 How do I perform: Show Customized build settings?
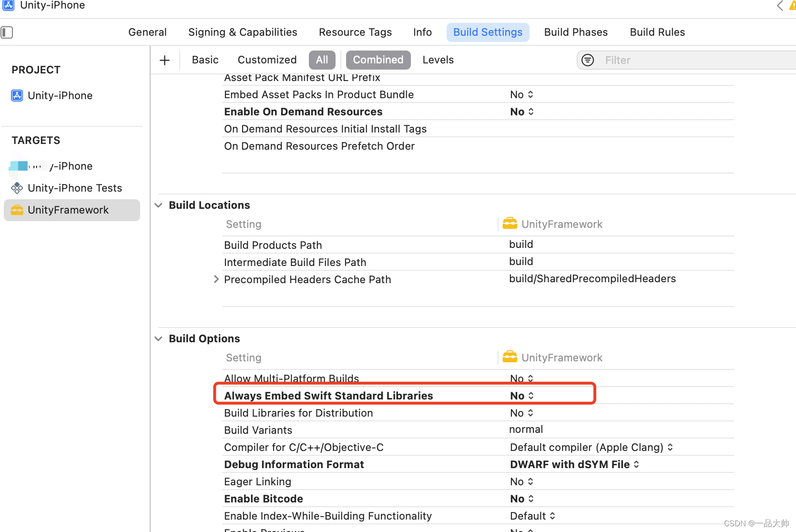click(x=267, y=60)
